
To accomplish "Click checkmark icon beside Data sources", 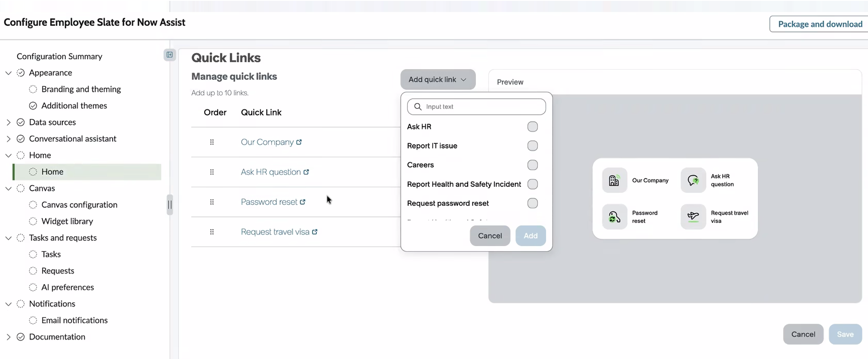I will tap(21, 122).
